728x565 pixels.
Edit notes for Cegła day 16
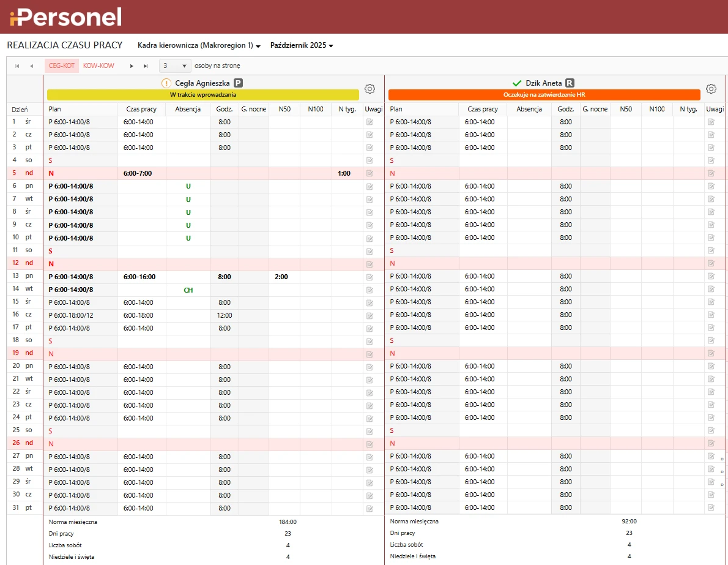tap(370, 315)
